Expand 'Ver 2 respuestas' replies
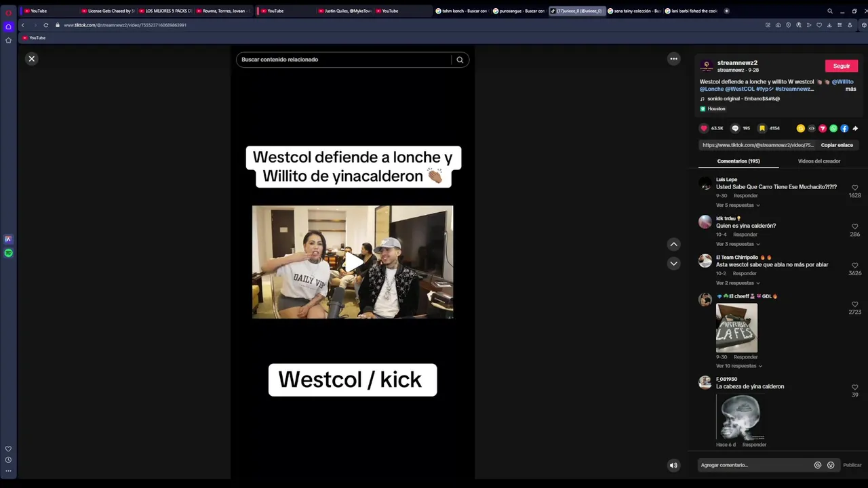The height and width of the screenshot is (488, 868). tap(738, 283)
